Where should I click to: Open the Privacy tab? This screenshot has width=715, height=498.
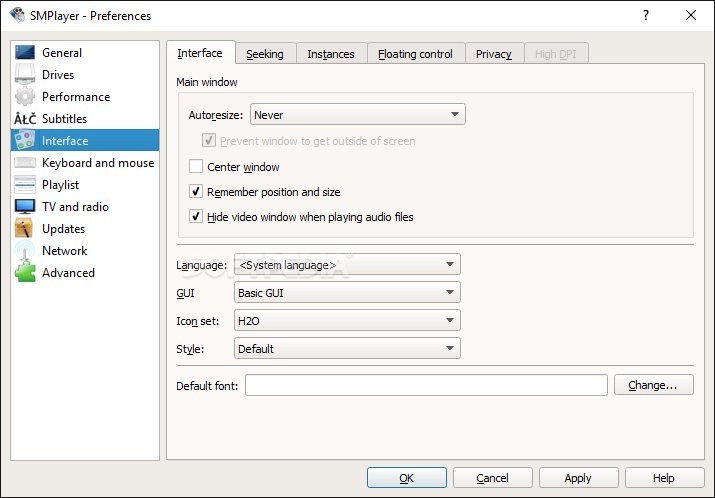(x=494, y=54)
